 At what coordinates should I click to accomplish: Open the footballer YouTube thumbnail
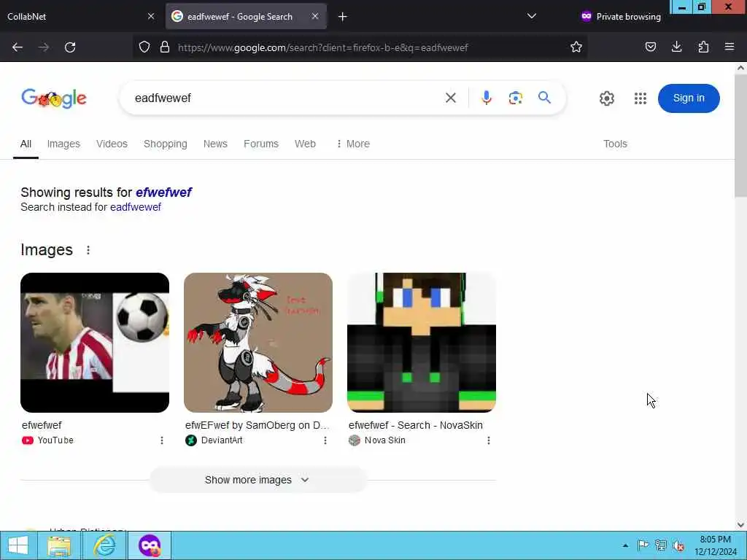(x=95, y=343)
